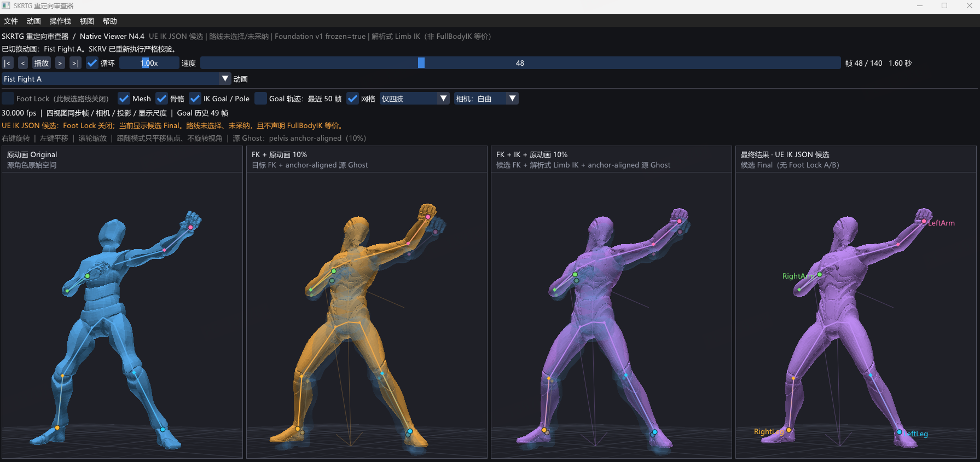980x462 pixels.
Task: Open the 相机: 自由 camera dropdown
Action: click(x=486, y=99)
